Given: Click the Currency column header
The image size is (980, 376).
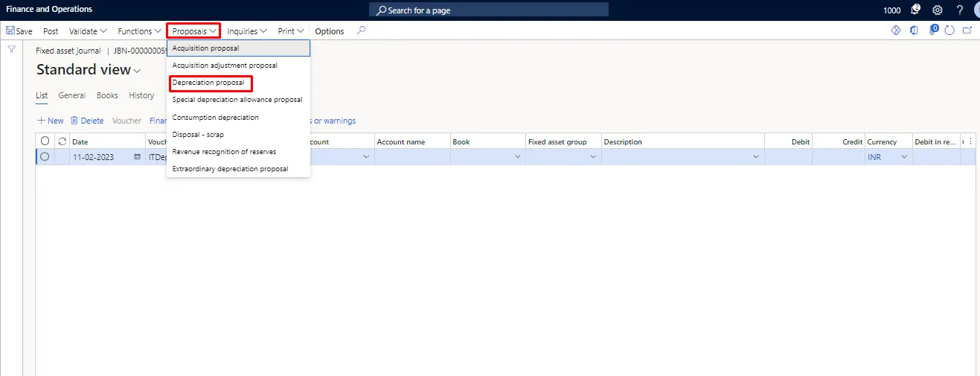Looking at the screenshot, I should coord(888,141).
